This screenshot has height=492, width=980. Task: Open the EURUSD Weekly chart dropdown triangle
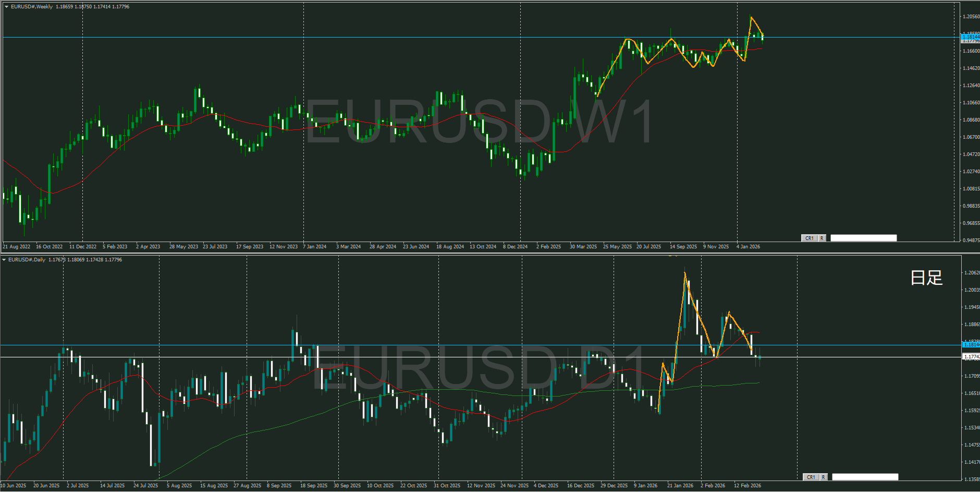[6, 7]
